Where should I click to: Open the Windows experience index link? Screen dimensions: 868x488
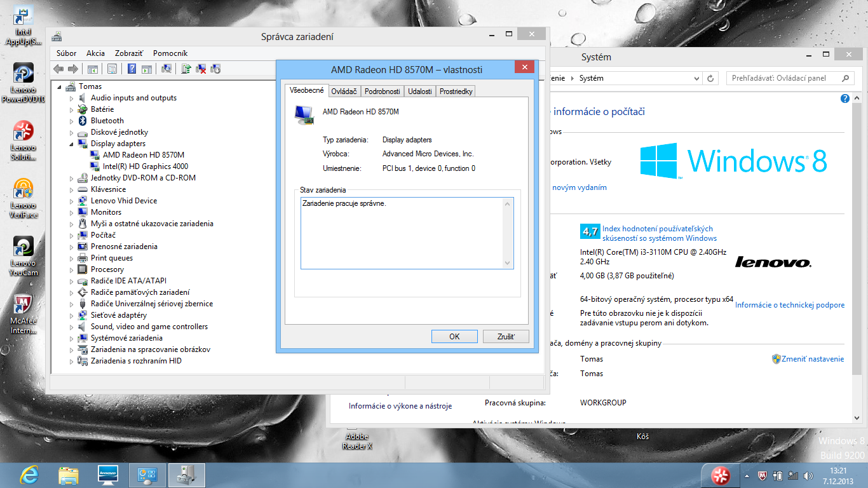[660, 233]
